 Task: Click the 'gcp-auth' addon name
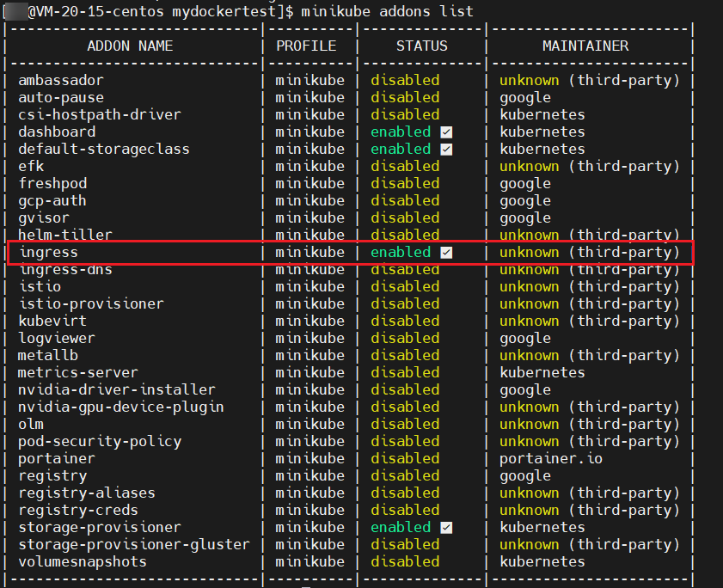(52, 200)
